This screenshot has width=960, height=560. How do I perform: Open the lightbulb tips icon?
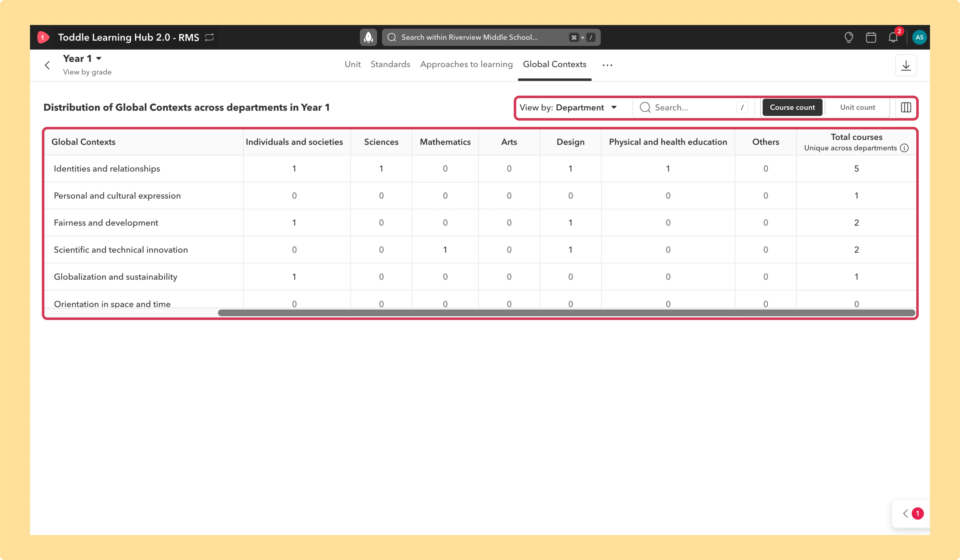tap(849, 37)
